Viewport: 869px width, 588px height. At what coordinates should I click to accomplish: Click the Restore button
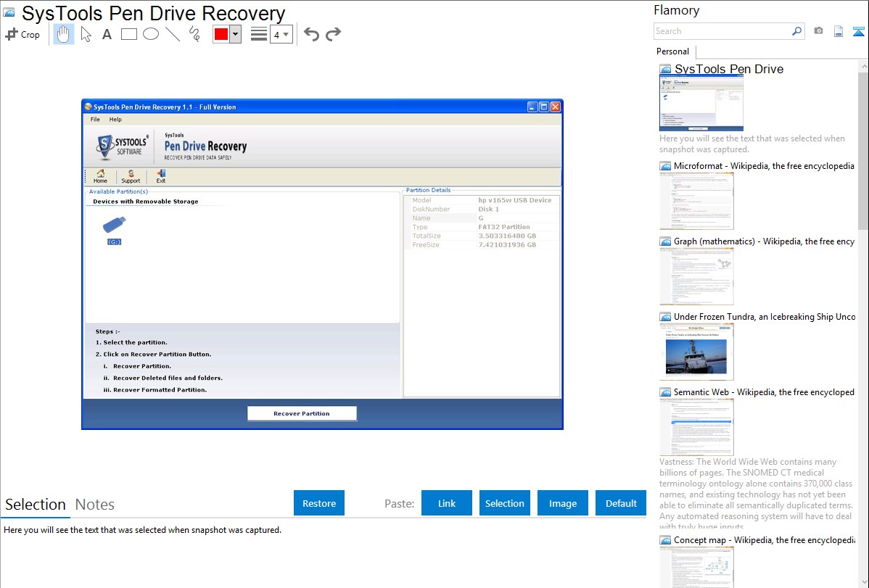pyautogui.click(x=319, y=503)
